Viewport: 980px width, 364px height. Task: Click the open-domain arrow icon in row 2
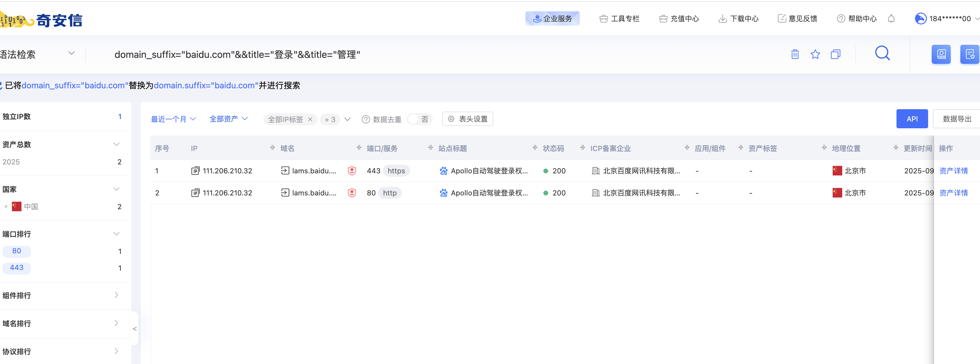coord(285,193)
